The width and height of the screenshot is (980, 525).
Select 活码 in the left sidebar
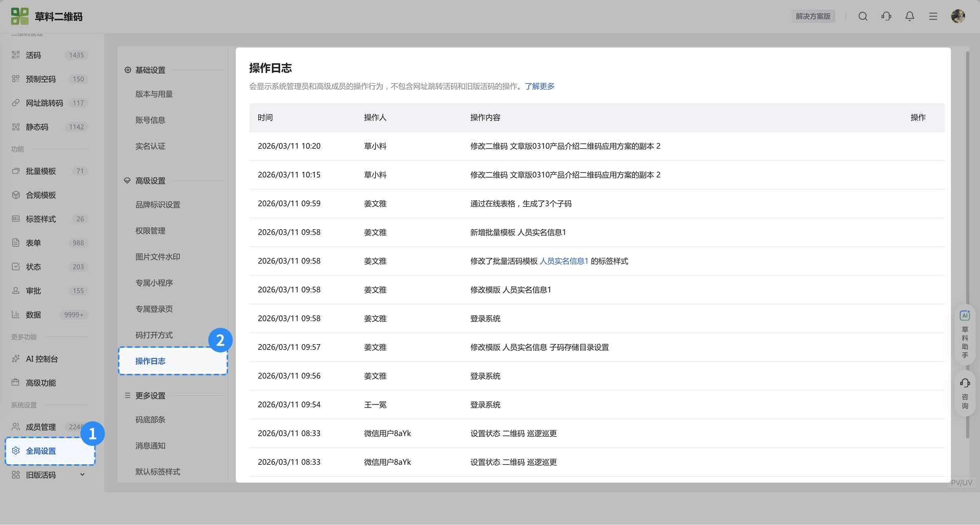[x=33, y=55]
